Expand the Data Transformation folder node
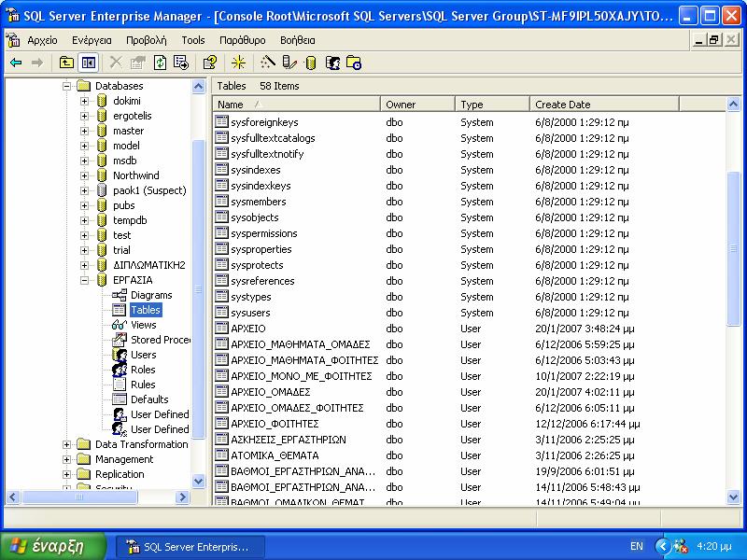 pos(66,444)
